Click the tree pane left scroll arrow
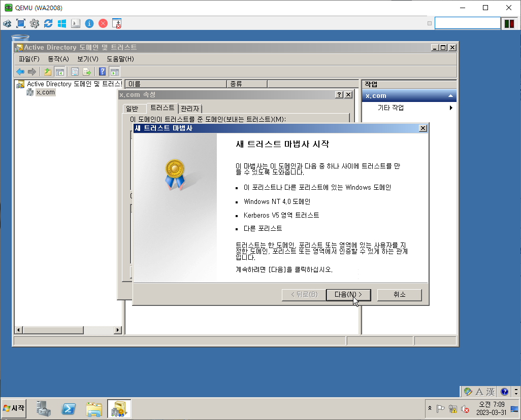 (19, 330)
